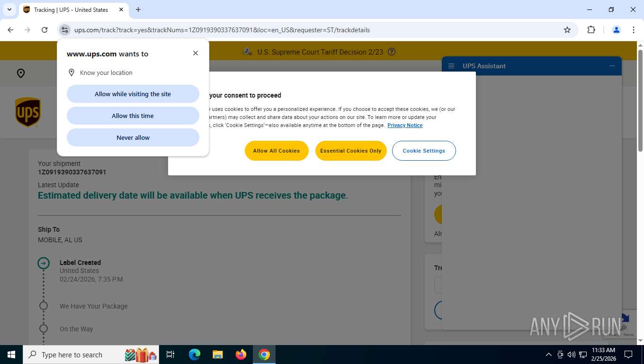Open Chrome three-dot menu
Image resolution: width=644 pixels, height=364 pixels.
tap(634, 30)
